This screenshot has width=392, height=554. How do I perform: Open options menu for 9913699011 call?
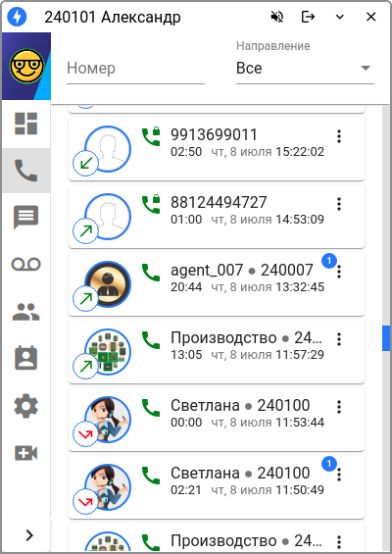click(339, 136)
